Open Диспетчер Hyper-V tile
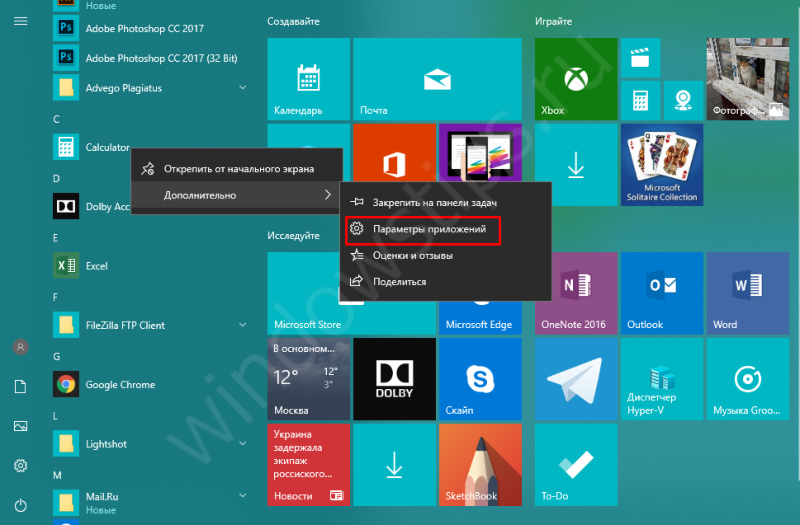This screenshot has height=525, width=800. point(662,379)
